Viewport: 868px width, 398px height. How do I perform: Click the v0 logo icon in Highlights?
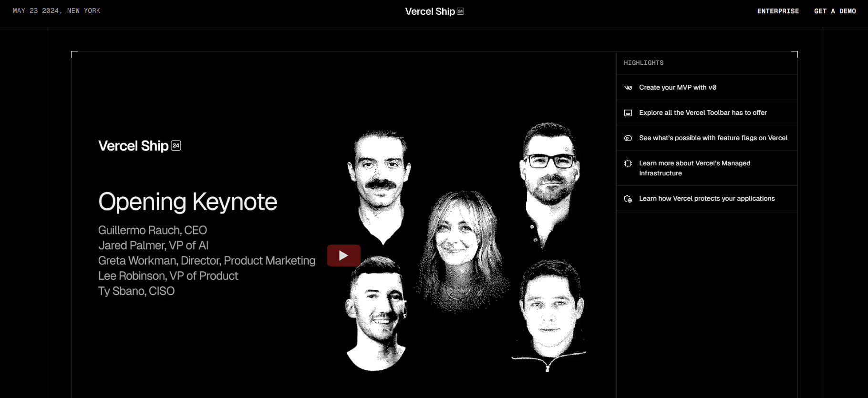[628, 88]
